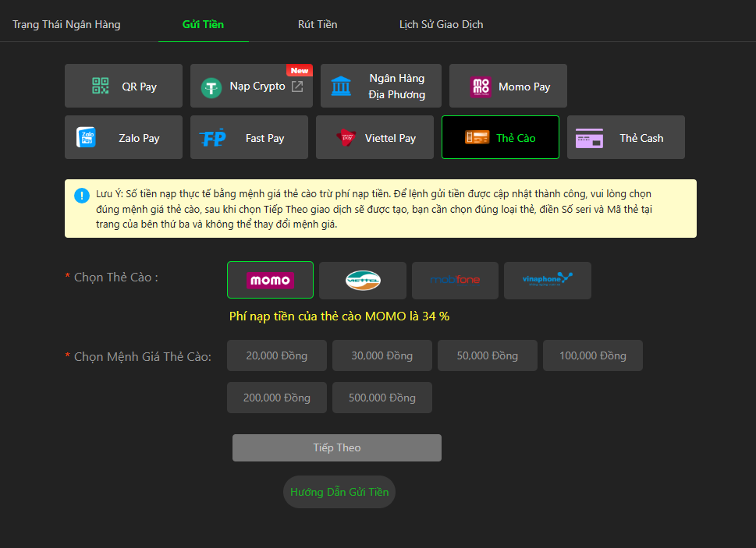Click the Viettel Pay logo icon
The width and height of the screenshot is (756, 548).
pos(346,138)
